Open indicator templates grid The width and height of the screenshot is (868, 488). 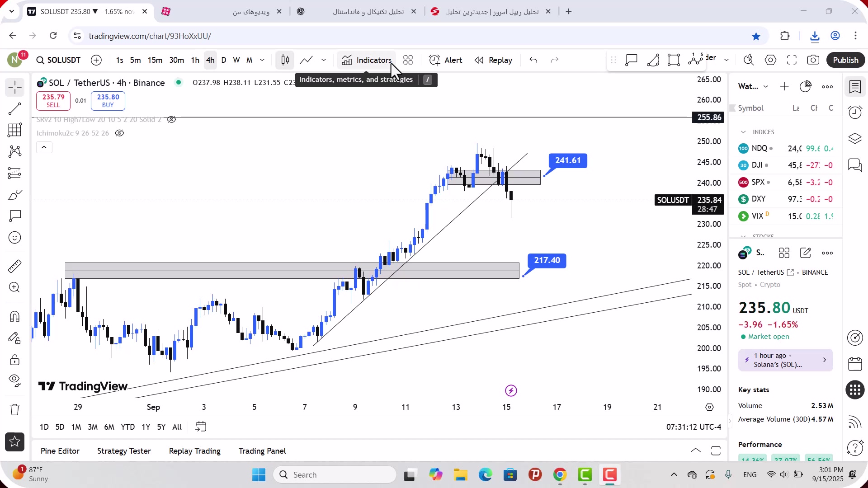point(408,60)
